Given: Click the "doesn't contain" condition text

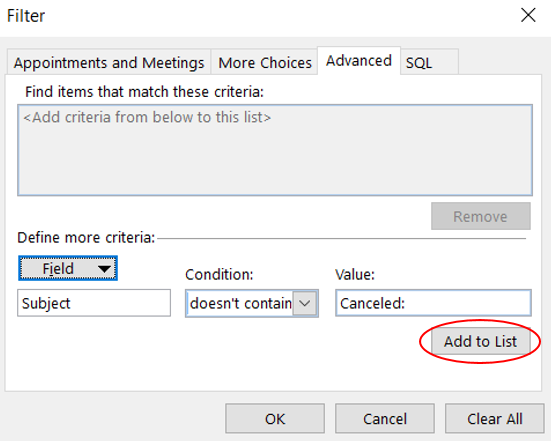Looking at the screenshot, I should click(240, 303).
